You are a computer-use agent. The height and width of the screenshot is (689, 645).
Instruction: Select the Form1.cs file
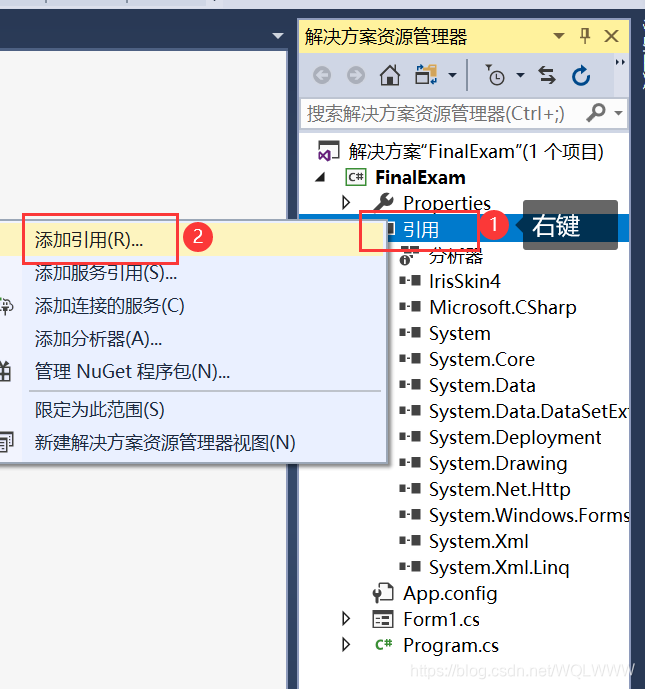tap(441, 620)
